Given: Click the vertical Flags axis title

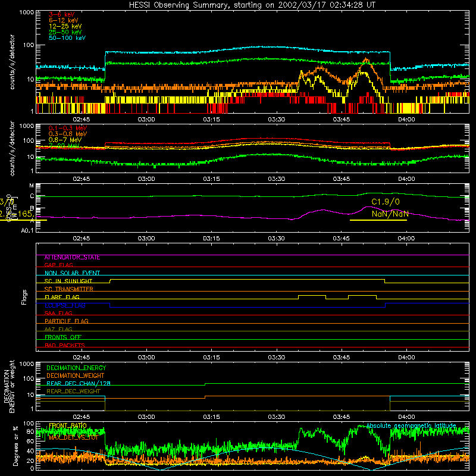Looking at the screenshot, I should pos(24,297).
